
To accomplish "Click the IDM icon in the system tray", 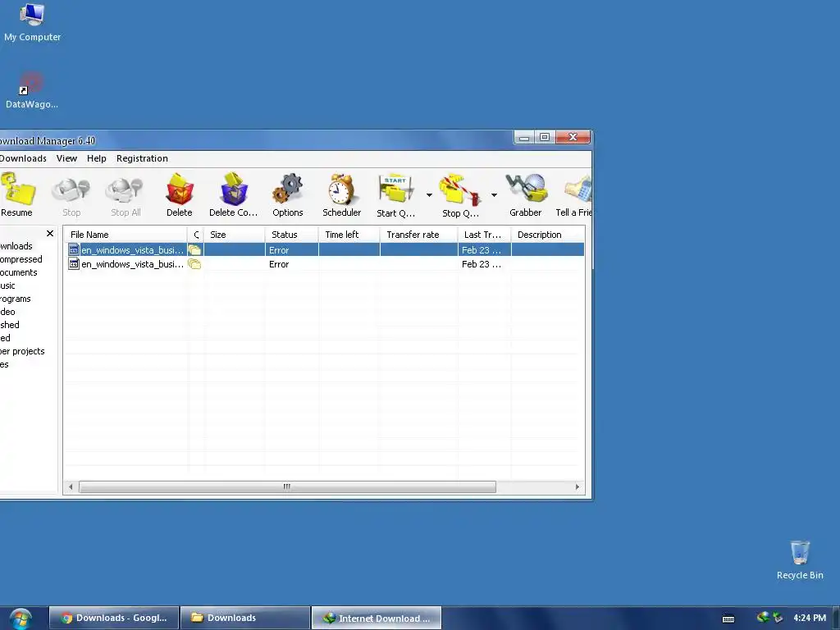I will pyautogui.click(x=763, y=618).
